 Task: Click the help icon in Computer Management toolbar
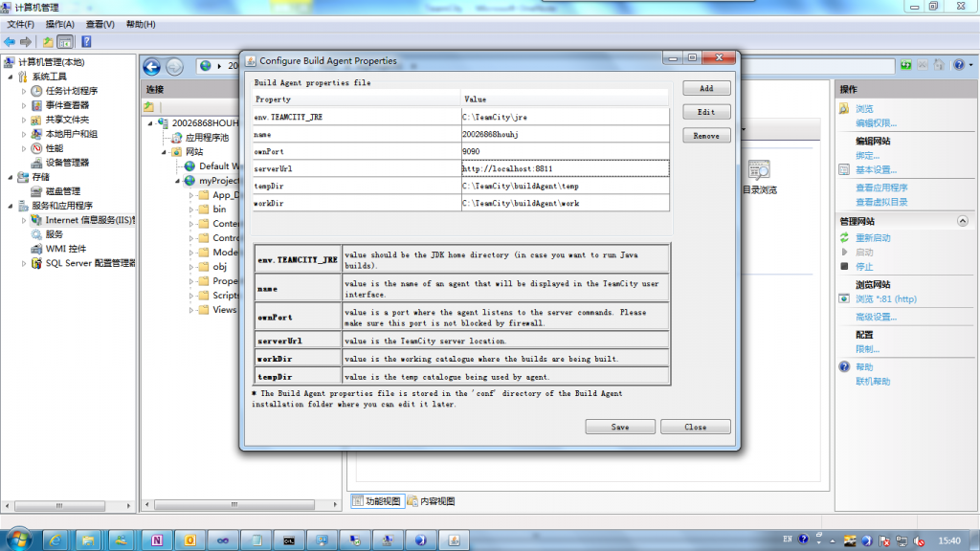click(x=86, y=42)
